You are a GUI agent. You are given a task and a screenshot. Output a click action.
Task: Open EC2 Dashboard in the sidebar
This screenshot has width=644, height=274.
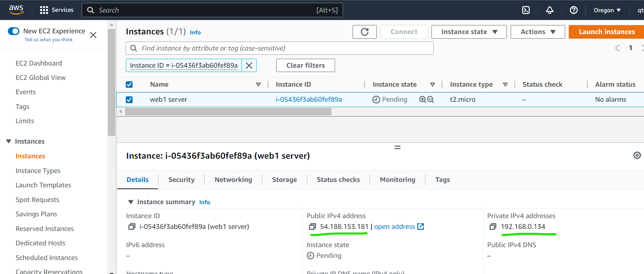[39, 63]
